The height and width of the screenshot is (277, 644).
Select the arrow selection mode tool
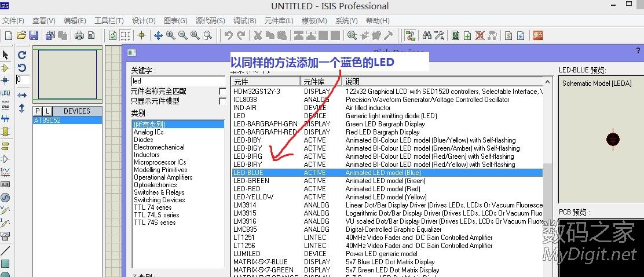point(6,55)
